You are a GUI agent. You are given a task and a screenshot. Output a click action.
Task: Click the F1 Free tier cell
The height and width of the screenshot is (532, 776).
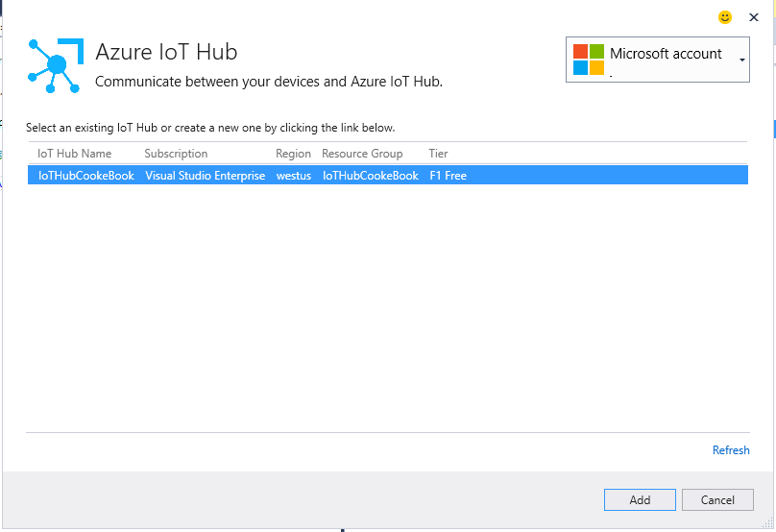pos(448,176)
